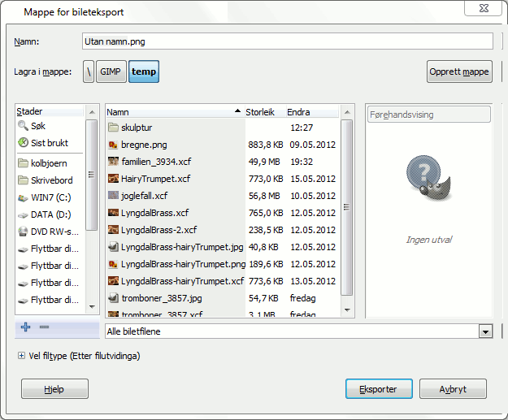The width and height of the screenshot is (508, 420).
Task: Go to the root backslash path button
Action: (x=88, y=71)
